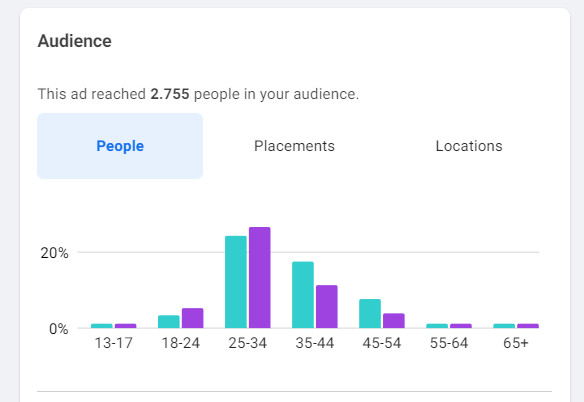The width and height of the screenshot is (584, 402).
Task: Click the purple bar for 55-64
Action: tap(461, 326)
